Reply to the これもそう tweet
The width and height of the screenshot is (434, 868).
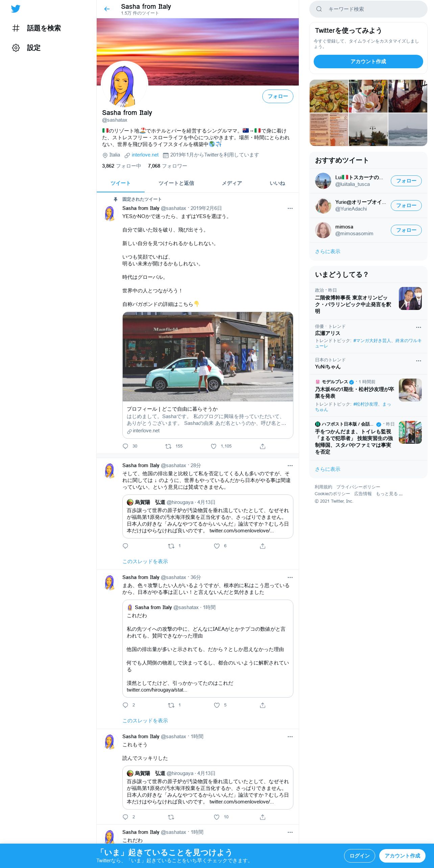click(125, 817)
